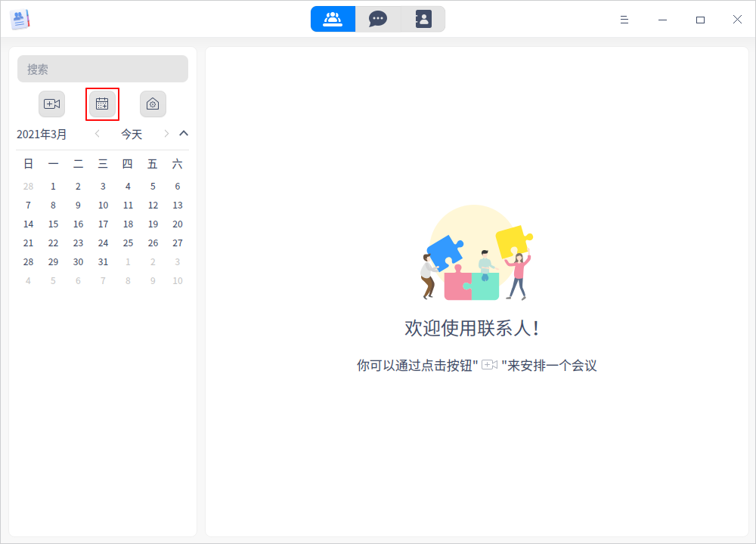Maximize the window
This screenshot has height=544, width=756.
pyautogui.click(x=700, y=20)
